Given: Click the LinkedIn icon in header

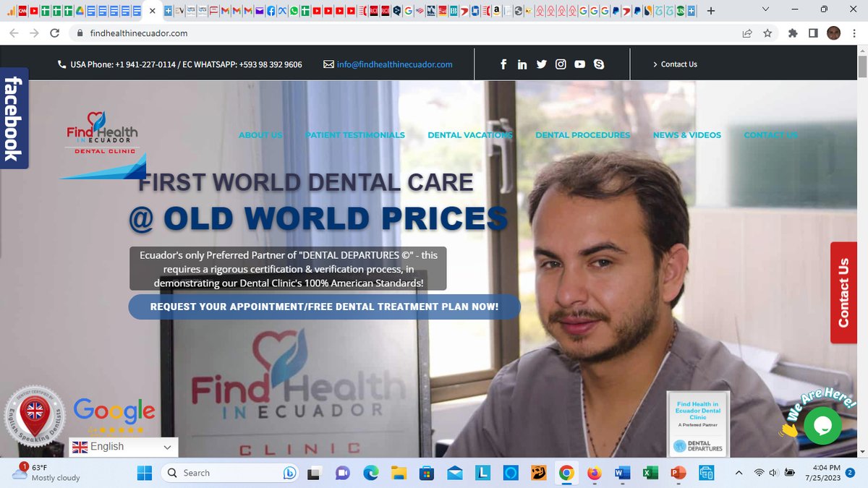Looking at the screenshot, I should (522, 64).
